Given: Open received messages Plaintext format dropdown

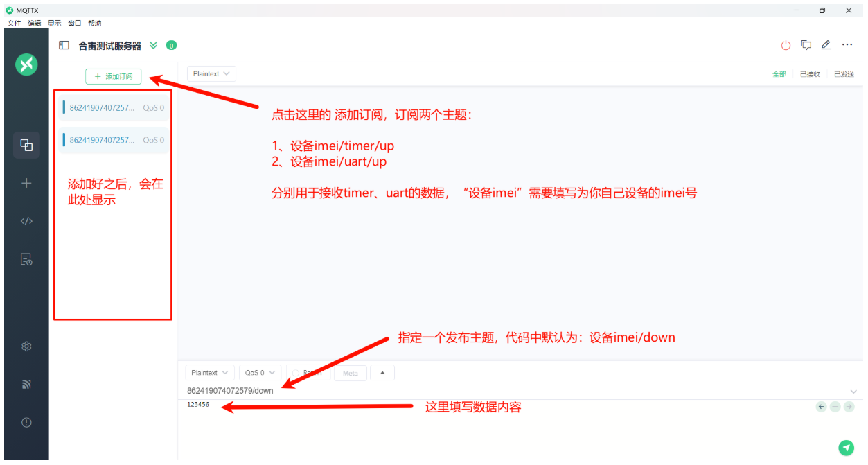Looking at the screenshot, I should pos(211,73).
